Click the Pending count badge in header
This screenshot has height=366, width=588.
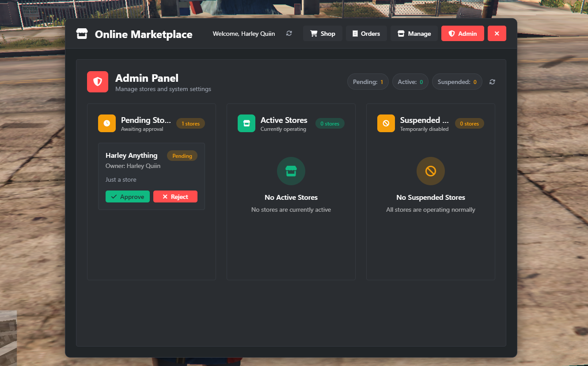(368, 82)
